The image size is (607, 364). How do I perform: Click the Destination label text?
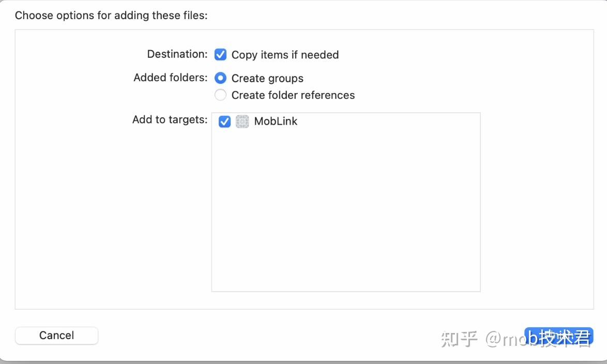pyautogui.click(x=177, y=54)
